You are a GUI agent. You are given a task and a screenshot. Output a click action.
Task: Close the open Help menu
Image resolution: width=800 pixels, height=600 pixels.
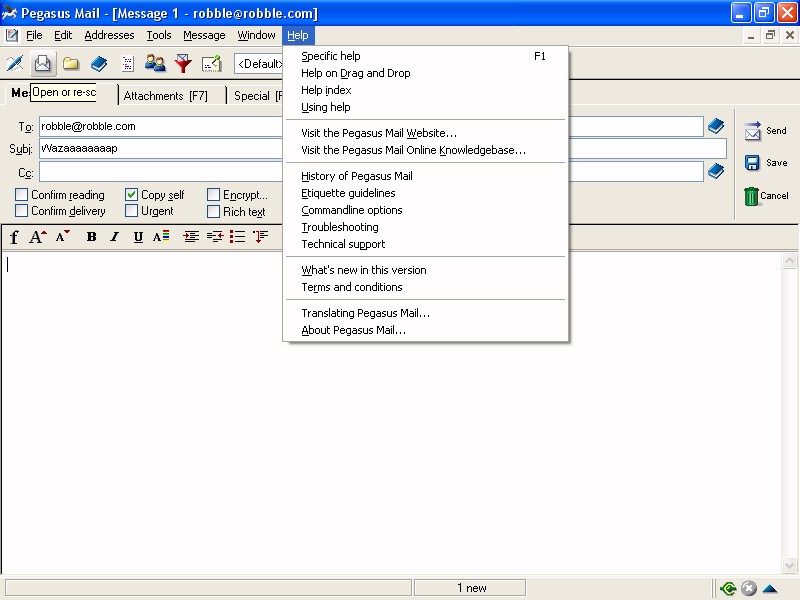[298, 35]
